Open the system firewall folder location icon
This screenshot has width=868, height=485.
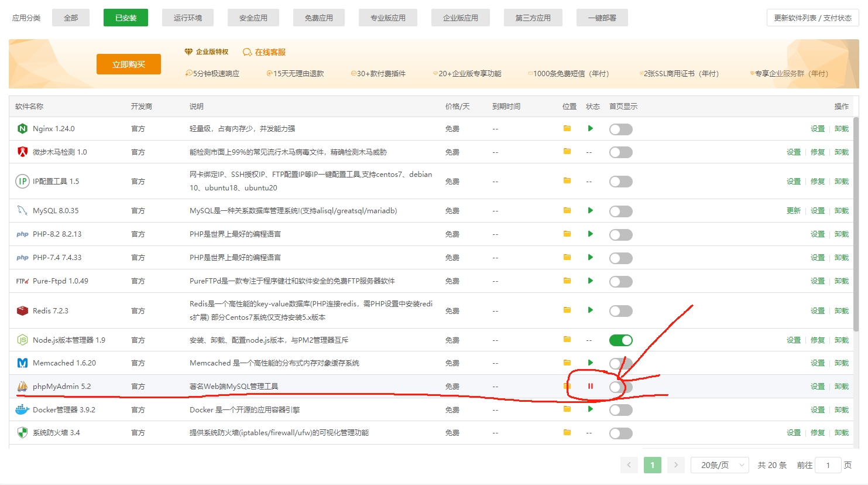[567, 432]
